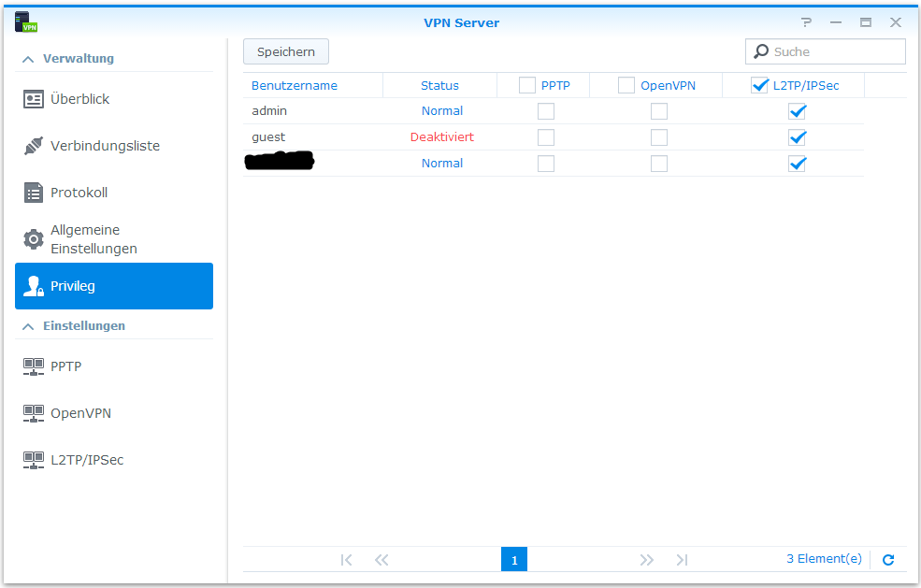This screenshot has width=921, height=588.
Task: Open the Überblick overview page
Action: click(x=79, y=99)
